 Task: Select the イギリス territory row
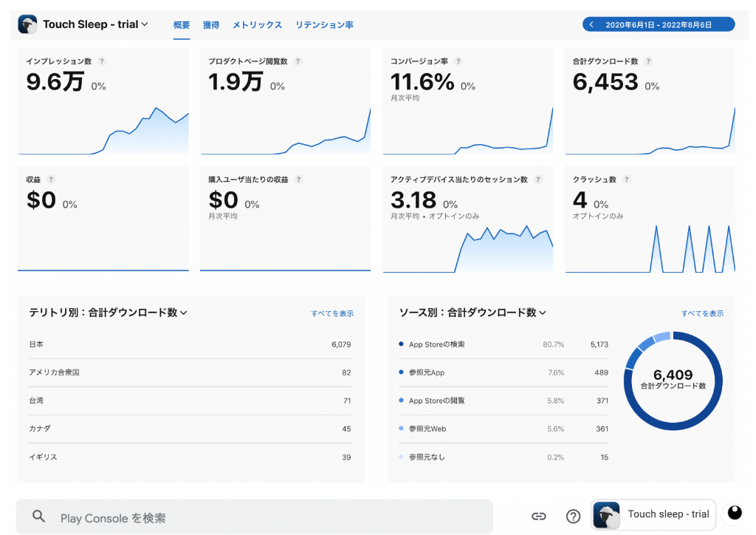[190, 457]
